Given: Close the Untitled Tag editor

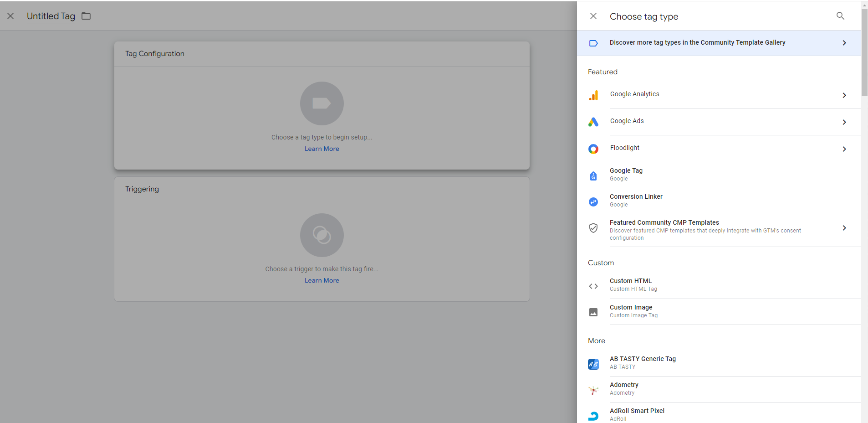Looking at the screenshot, I should click(x=10, y=16).
